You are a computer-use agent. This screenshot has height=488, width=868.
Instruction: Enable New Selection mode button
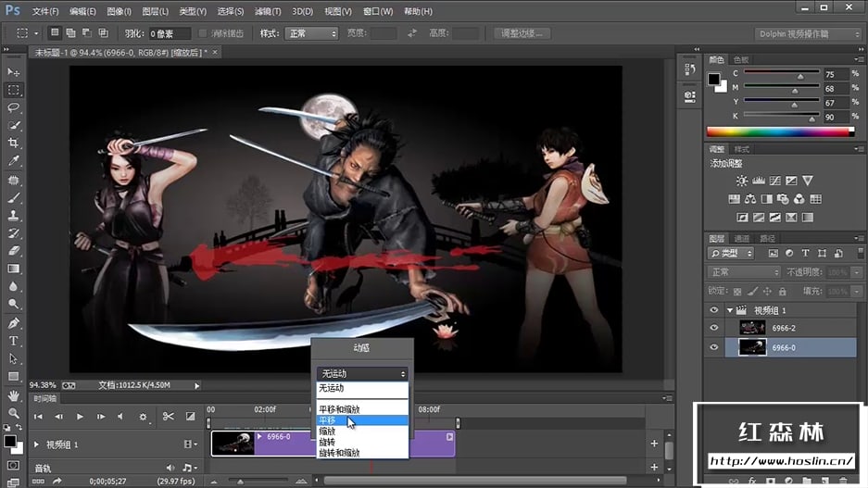(55, 33)
